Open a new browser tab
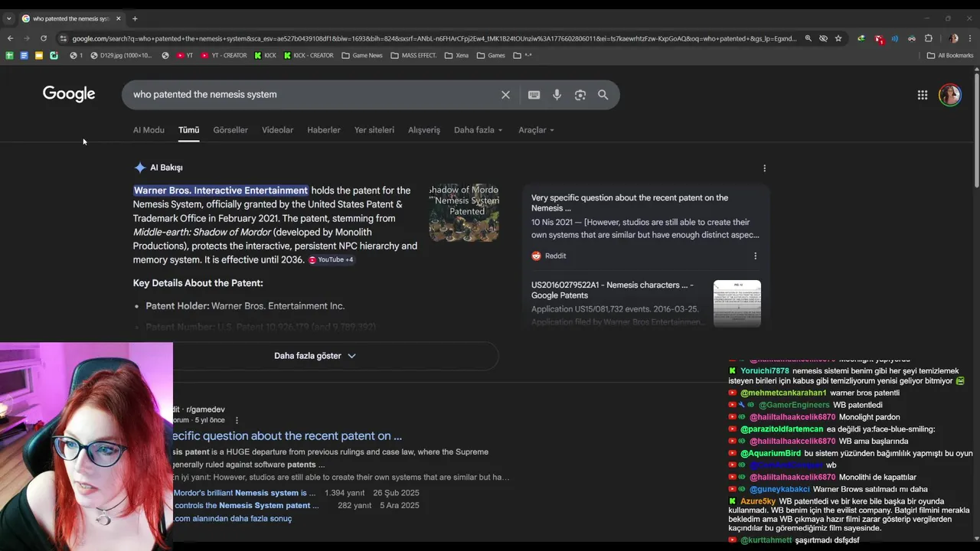 135,18
